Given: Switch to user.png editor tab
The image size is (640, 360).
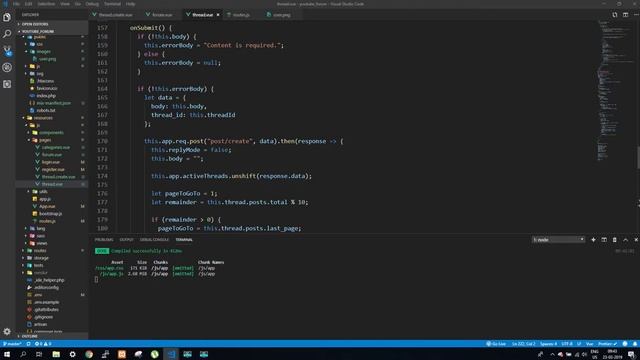Looking at the screenshot, I should 281,15.
